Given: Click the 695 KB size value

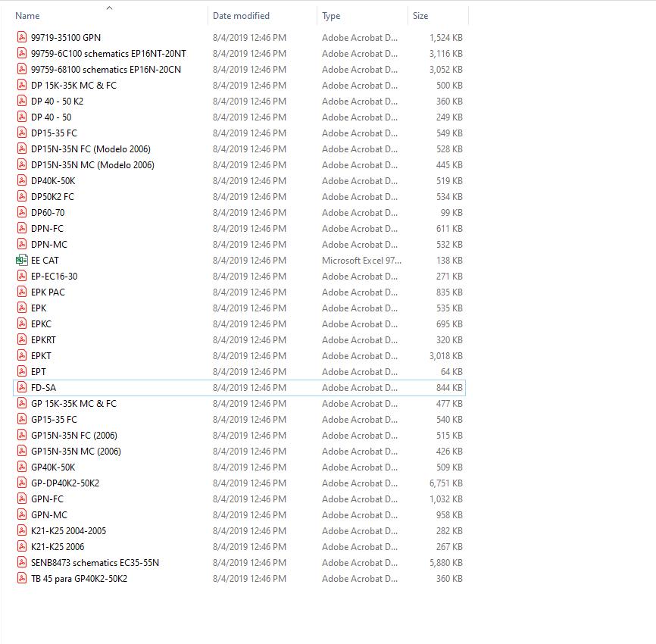Looking at the screenshot, I should 449,324.
